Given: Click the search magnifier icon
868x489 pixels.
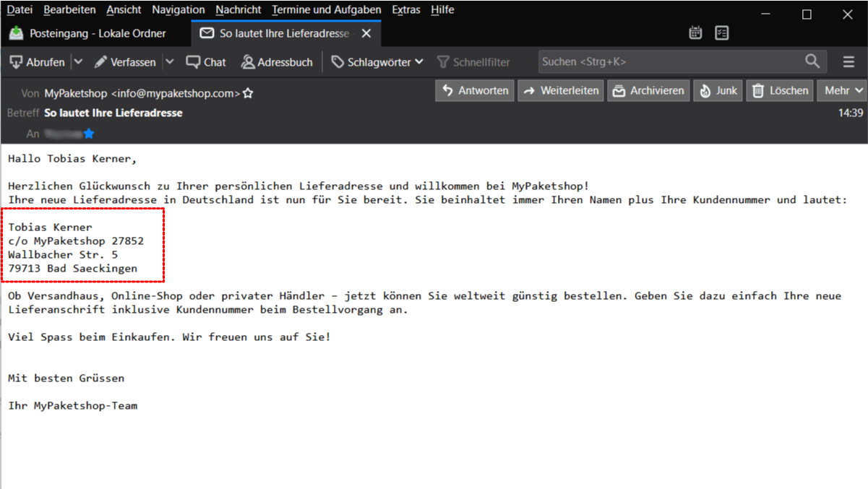Looking at the screenshot, I should (x=812, y=61).
